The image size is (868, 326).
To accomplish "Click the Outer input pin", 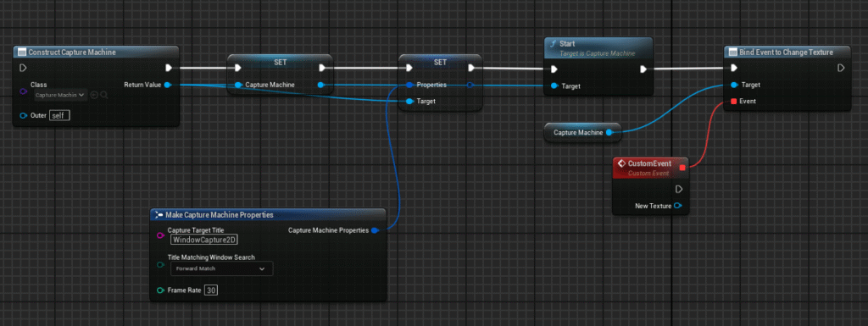I will [x=23, y=115].
